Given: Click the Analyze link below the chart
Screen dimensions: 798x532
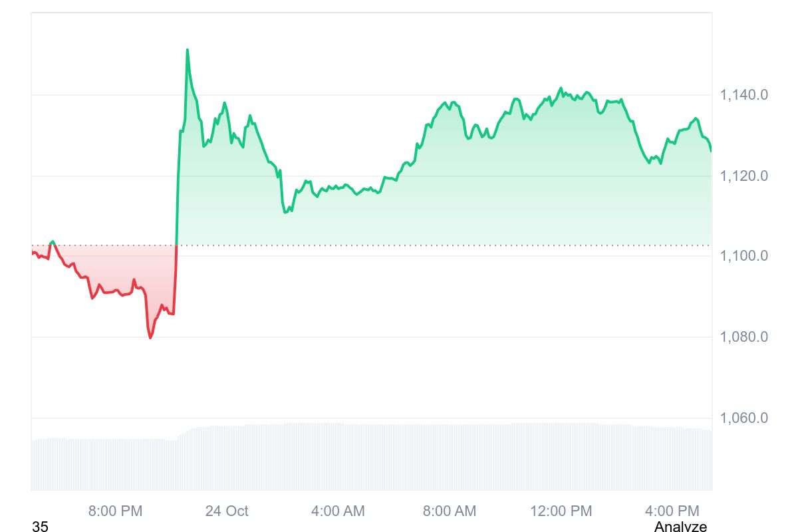Looking at the screenshot, I should (x=680, y=527).
